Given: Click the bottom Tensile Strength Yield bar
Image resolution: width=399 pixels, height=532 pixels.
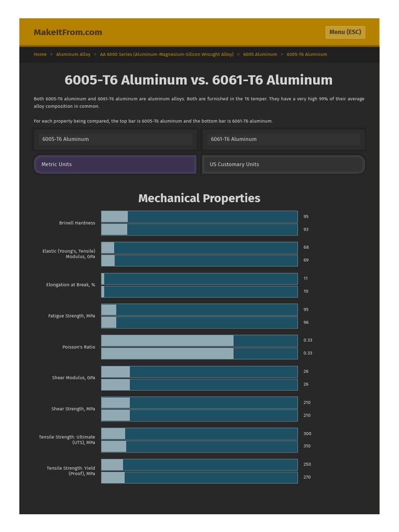Looking at the screenshot, I should coord(199,477).
